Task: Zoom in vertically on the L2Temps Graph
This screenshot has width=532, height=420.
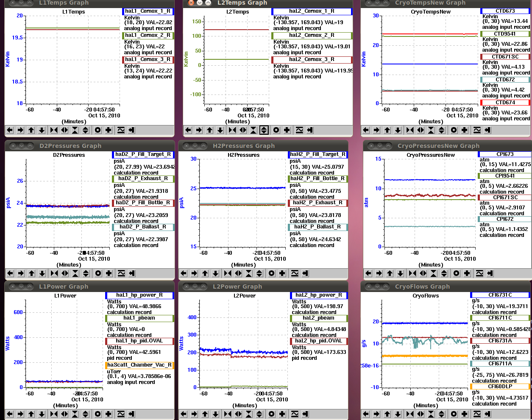Action: [x=253, y=130]
